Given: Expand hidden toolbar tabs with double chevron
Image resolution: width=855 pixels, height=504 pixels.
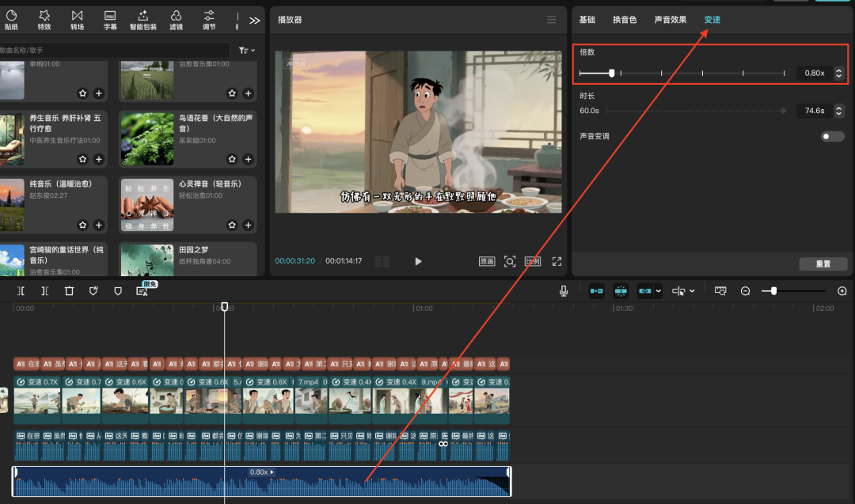Looking at the screenshot, I should pos(254,21).
